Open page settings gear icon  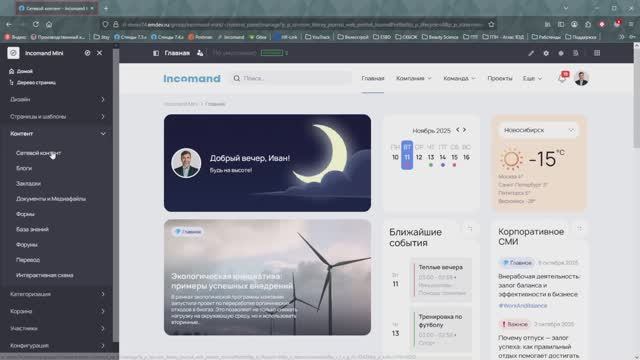pyautogui.click(x=546, y=53)
